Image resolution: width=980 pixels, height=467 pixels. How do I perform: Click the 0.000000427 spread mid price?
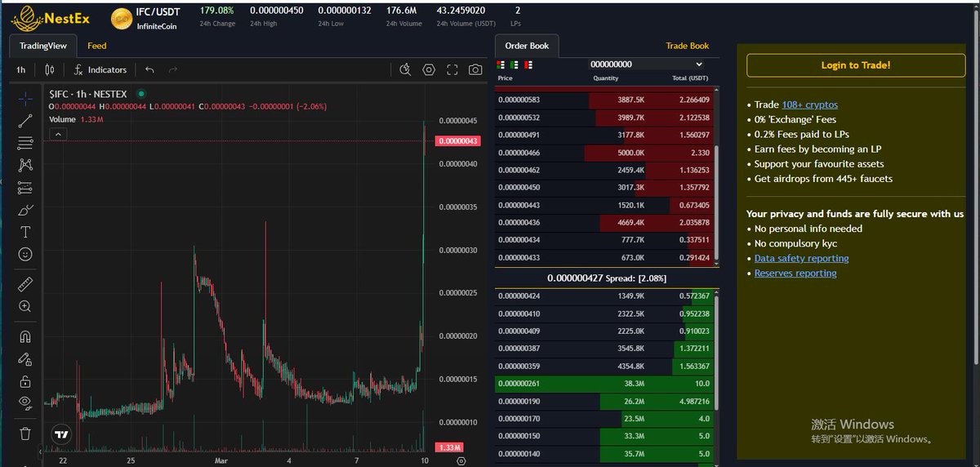575,278
